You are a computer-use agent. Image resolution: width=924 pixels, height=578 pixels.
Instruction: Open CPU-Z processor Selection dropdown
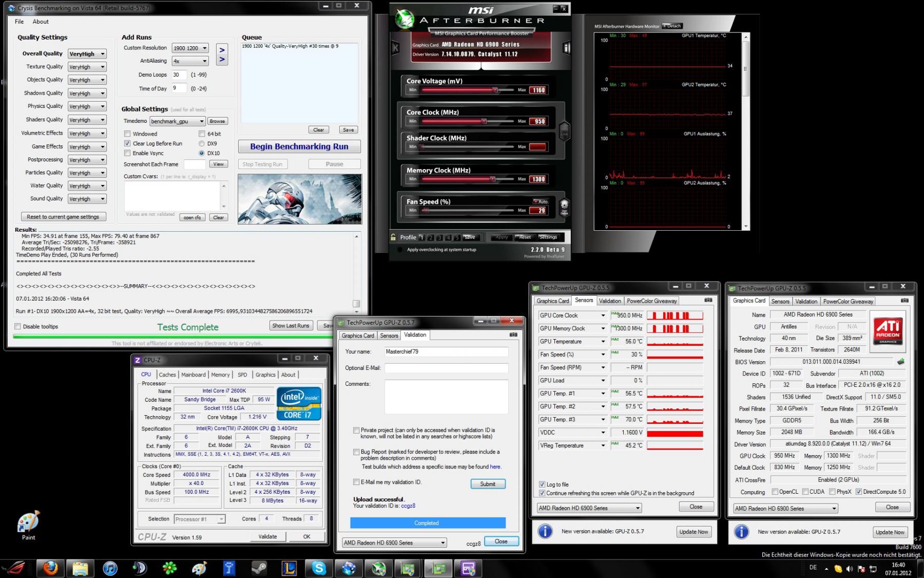[200, 519]
